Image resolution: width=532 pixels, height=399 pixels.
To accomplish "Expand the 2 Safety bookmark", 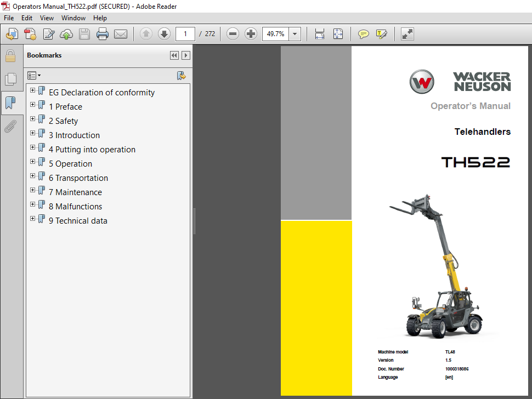I will pos(32,118).
